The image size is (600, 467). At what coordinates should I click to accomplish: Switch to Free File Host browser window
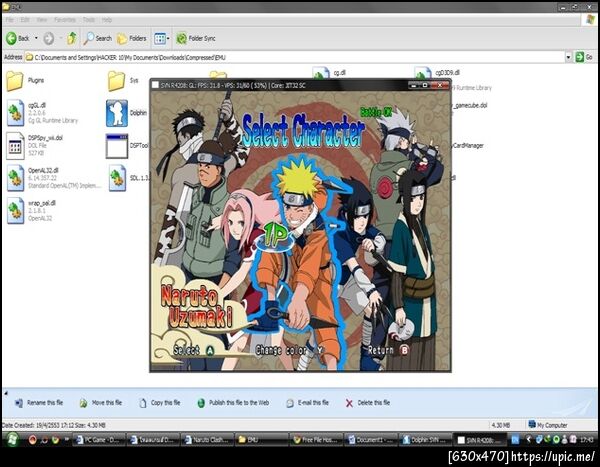pyautogui.click(x=315, y=440)
